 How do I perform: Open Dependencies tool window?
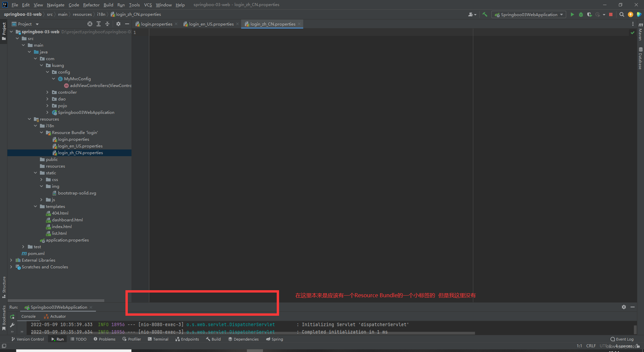(244, 339)
